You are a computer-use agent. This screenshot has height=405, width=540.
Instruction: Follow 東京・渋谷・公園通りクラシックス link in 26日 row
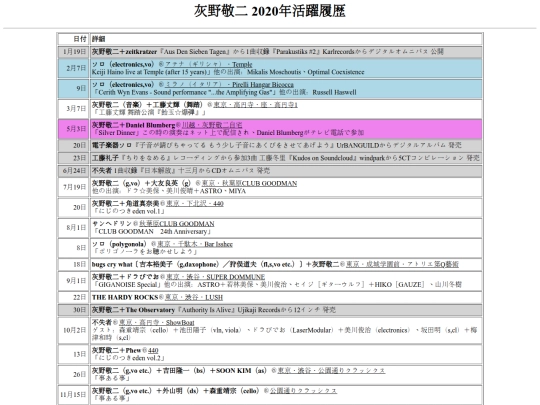coord(331,371)
